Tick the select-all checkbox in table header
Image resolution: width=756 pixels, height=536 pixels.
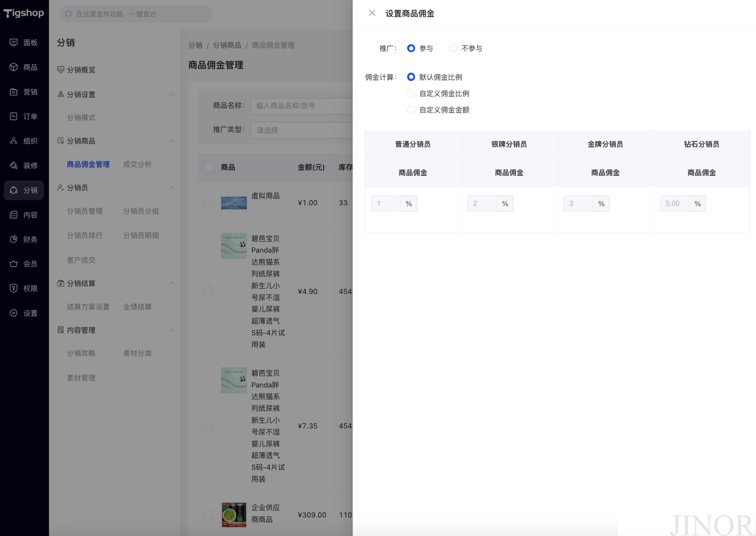coord(208,167)
